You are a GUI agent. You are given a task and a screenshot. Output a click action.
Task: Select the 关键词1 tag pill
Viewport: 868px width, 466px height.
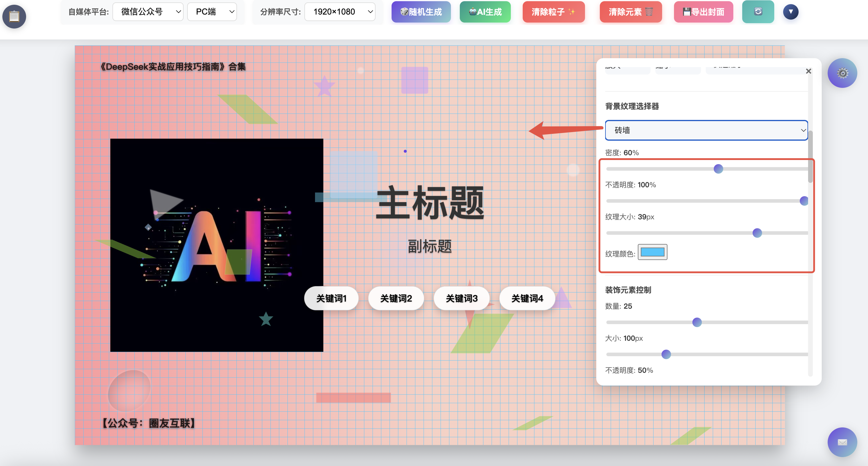pos(331,298)
